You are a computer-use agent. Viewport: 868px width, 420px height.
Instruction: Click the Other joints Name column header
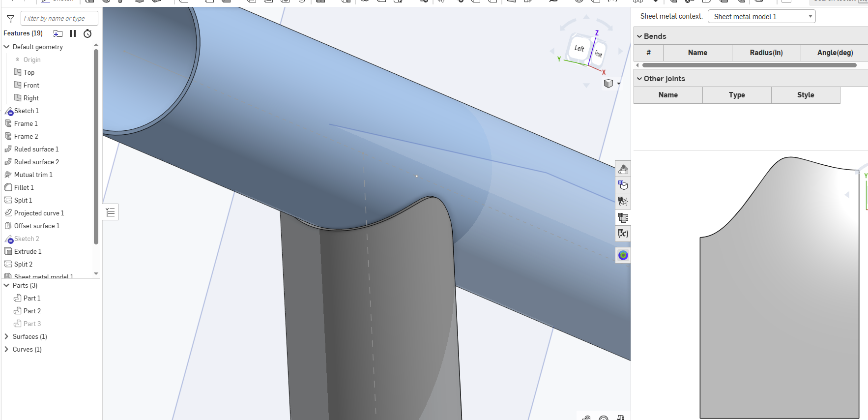coord(668,95)
